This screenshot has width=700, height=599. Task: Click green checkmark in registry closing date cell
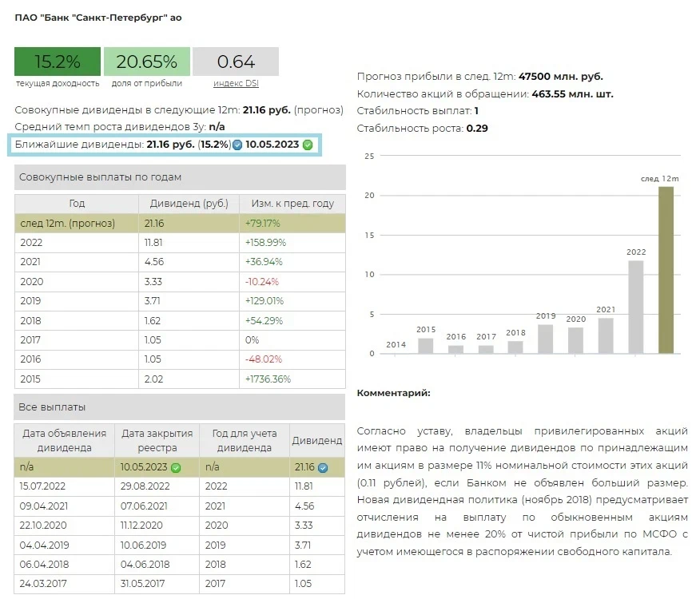point(176,468)
